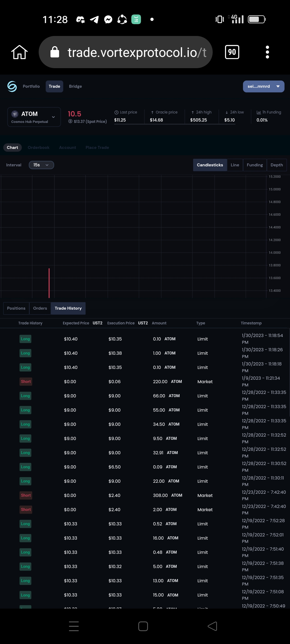Click Short badge for 2.00 ATOM trade
The width and height of the screenshot is (290, 644).
26,510
